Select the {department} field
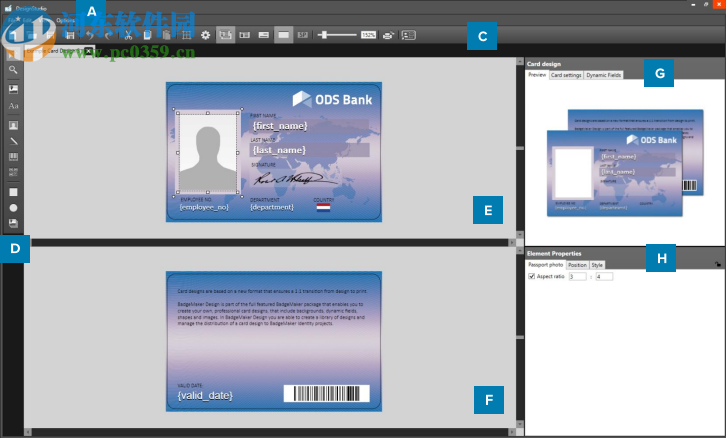Screen dimensions: 726x438 click(272, 207)
